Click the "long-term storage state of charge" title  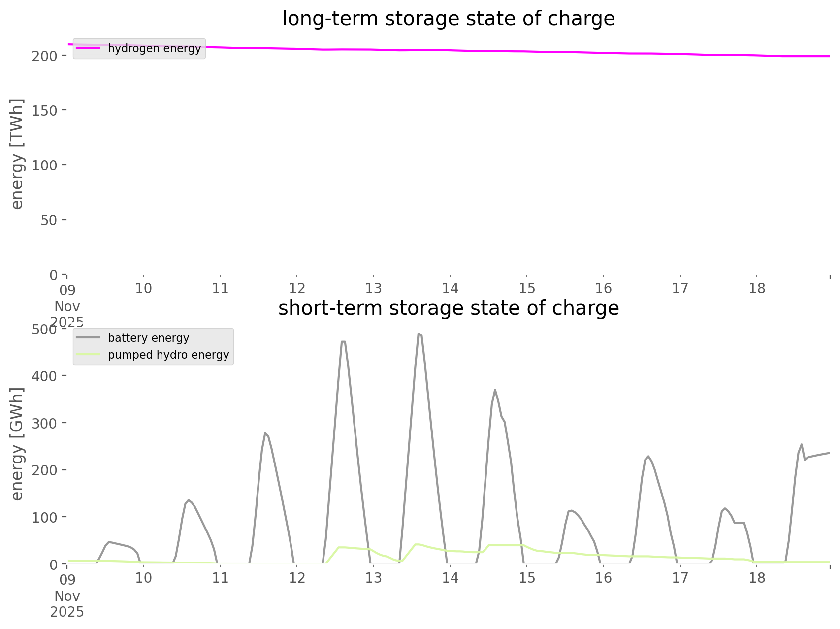448,19
